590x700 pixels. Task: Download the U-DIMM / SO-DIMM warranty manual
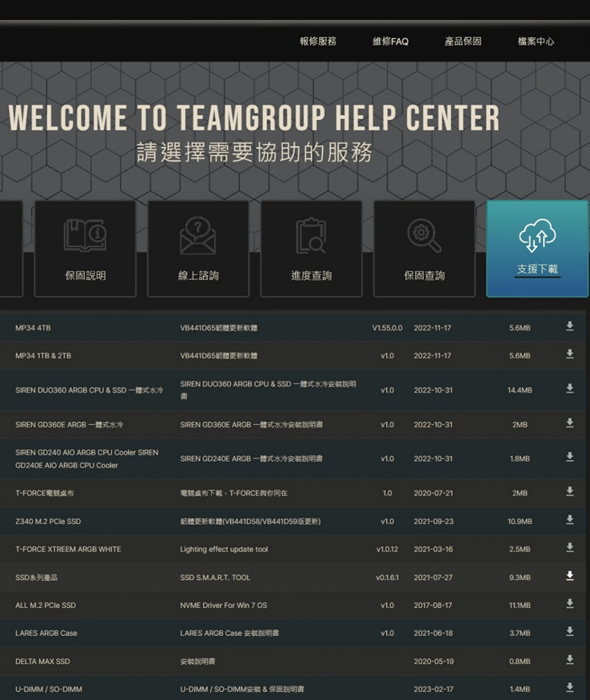[570, 687]
